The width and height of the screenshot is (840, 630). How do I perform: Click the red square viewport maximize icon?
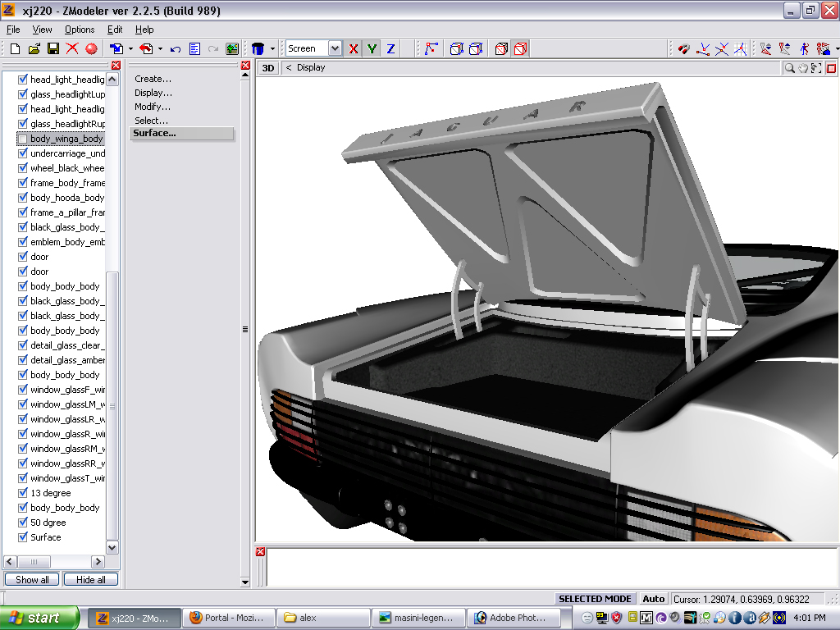[831, 68]
